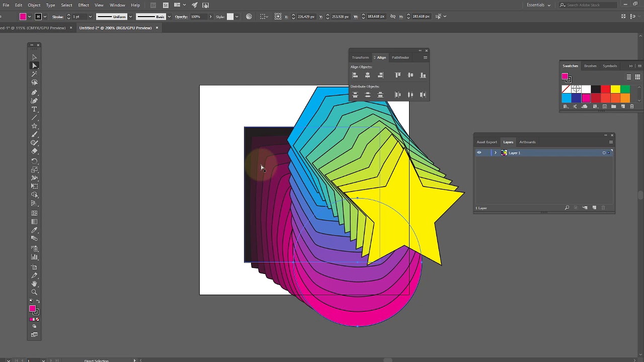Click Vertical Align Center in Align panel
This screenshot has height=362, width=644.
[411, 75]
